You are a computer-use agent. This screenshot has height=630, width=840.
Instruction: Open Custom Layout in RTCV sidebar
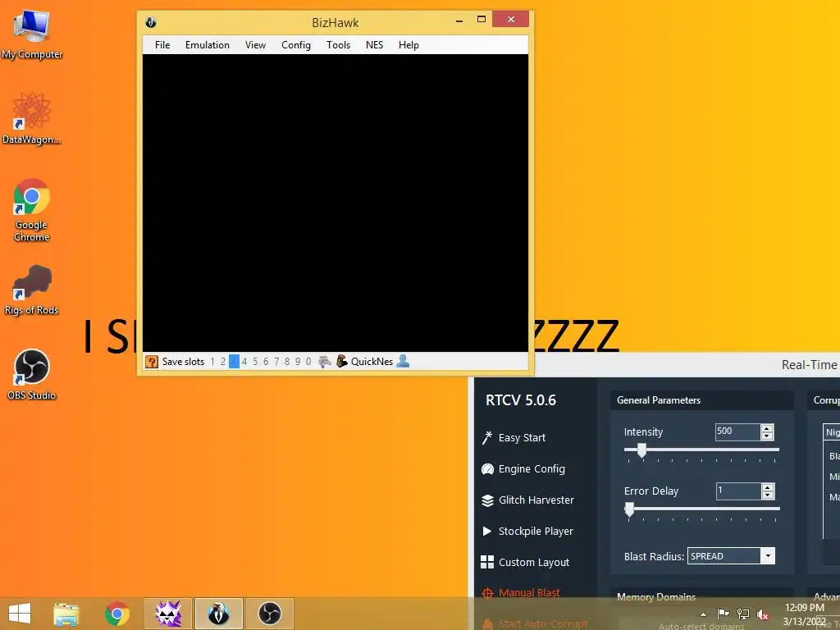pyautogui.click(x=525, y=562)
